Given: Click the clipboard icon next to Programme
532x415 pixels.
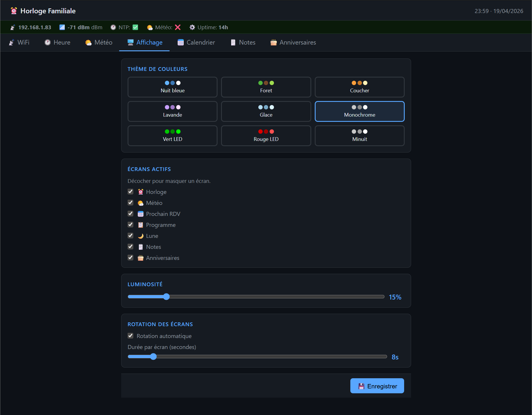Looking at the screenshot, I should tap(141, 225).
